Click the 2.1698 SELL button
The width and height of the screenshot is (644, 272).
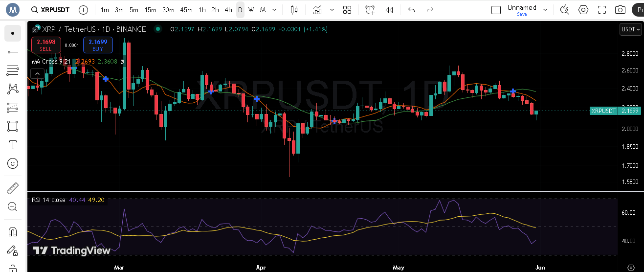click(x=46, y=45)
